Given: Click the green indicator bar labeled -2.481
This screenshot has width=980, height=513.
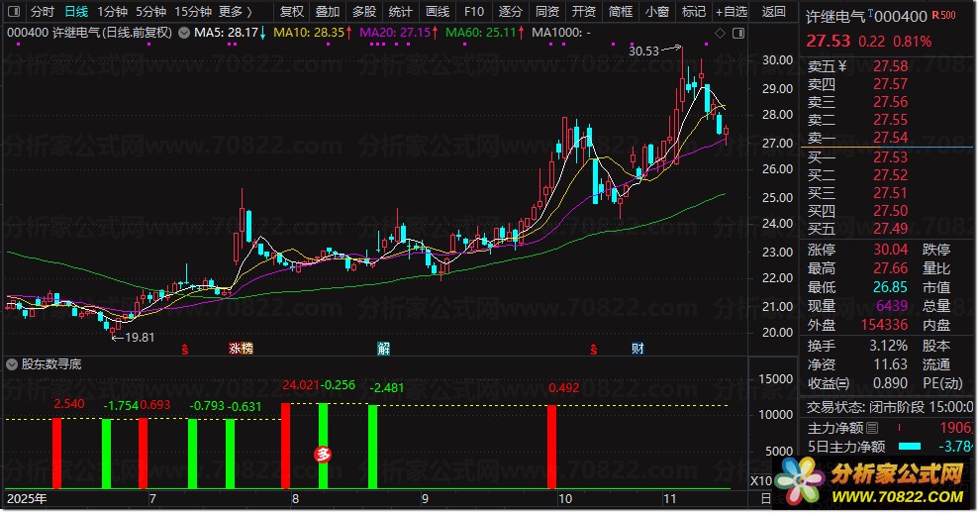Looking at the screenshot, I should (372, 447).
